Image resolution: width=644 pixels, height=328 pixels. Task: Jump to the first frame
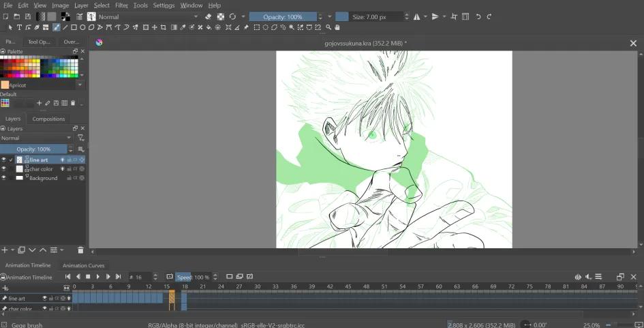pos(67,277)
